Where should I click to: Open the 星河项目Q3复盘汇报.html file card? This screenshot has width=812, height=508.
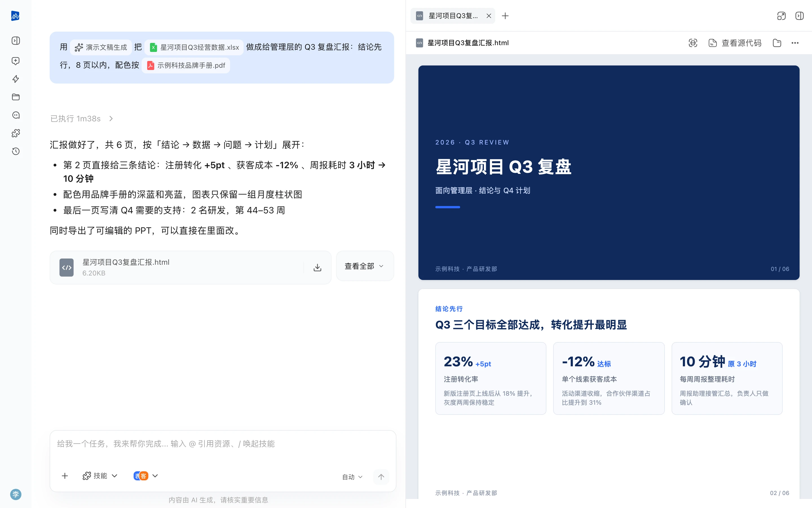191,268
